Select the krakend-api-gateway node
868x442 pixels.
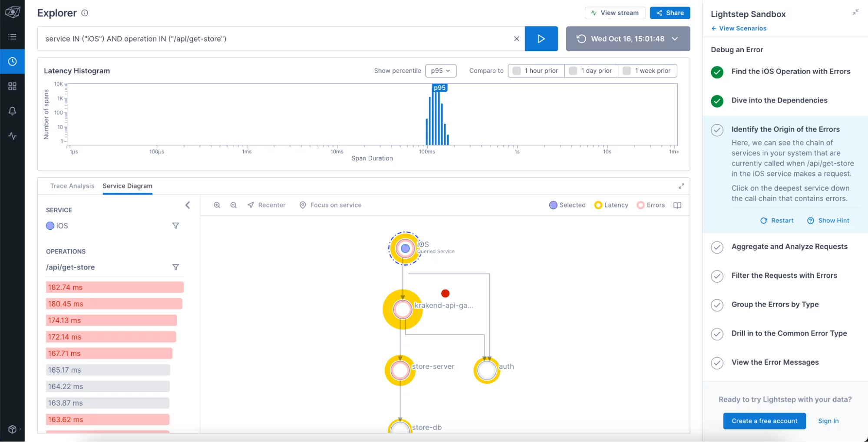pyautogui.click(x=403, y=309)
